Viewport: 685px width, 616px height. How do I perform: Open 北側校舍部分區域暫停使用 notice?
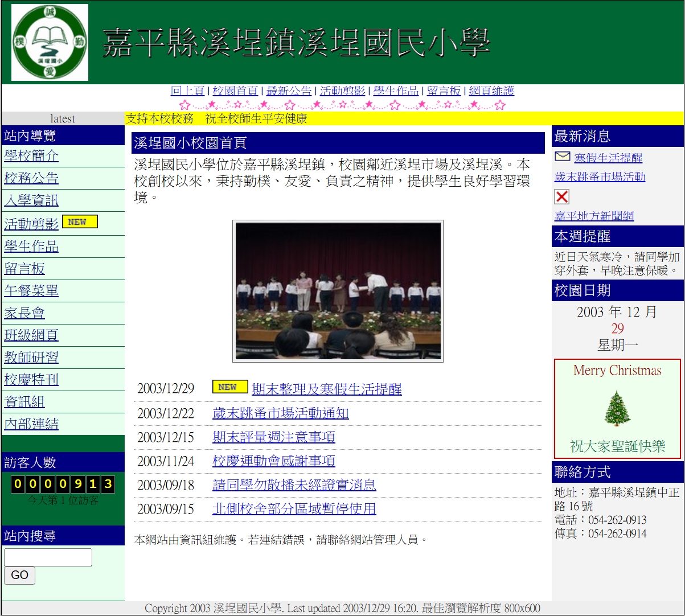[294, 508]
